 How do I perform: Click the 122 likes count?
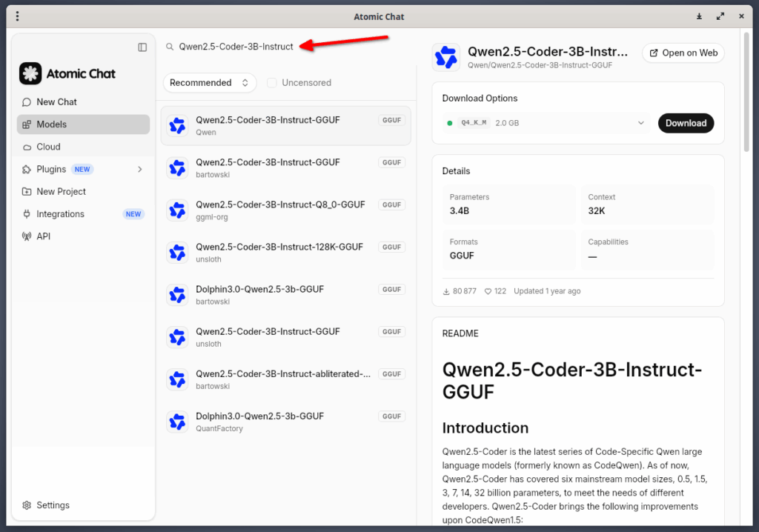[500, 291]
